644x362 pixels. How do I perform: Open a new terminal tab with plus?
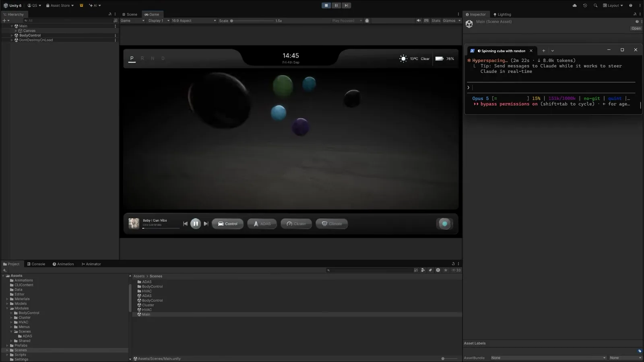coord(543,51)
